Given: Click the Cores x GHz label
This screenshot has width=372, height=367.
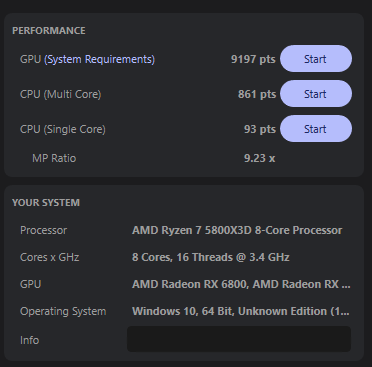Looking at the screenshot, I should [x=49, y=257].
